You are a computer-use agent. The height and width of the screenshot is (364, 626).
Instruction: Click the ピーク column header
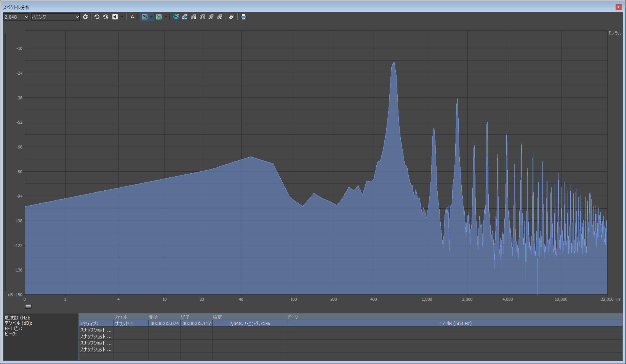pos(293,317)
